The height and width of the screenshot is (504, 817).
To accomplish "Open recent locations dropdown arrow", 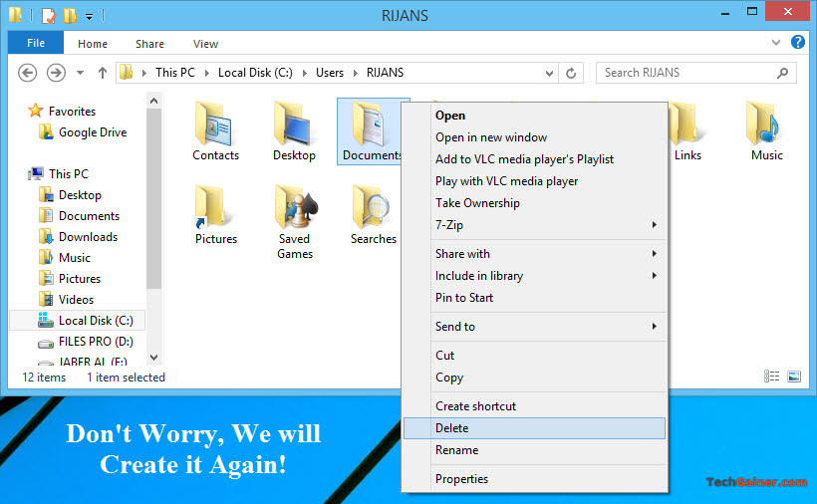I will [80, 73].
